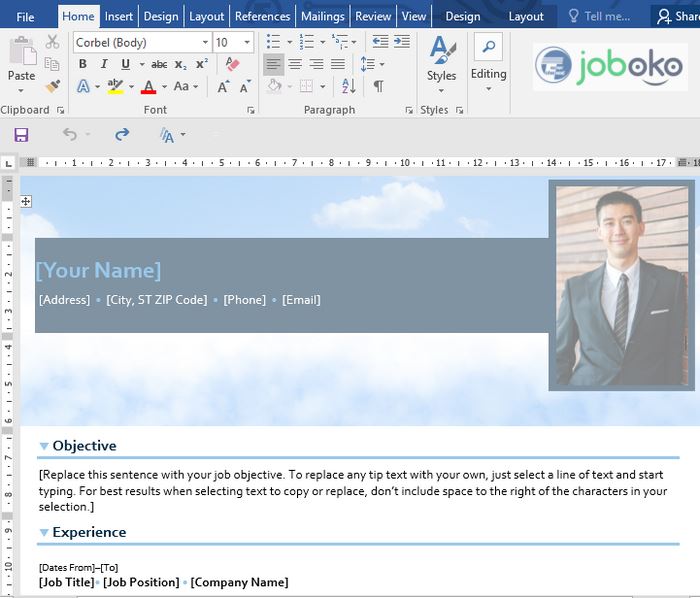
Task: Switch to the Mailings tab
Action: [323, 17]
